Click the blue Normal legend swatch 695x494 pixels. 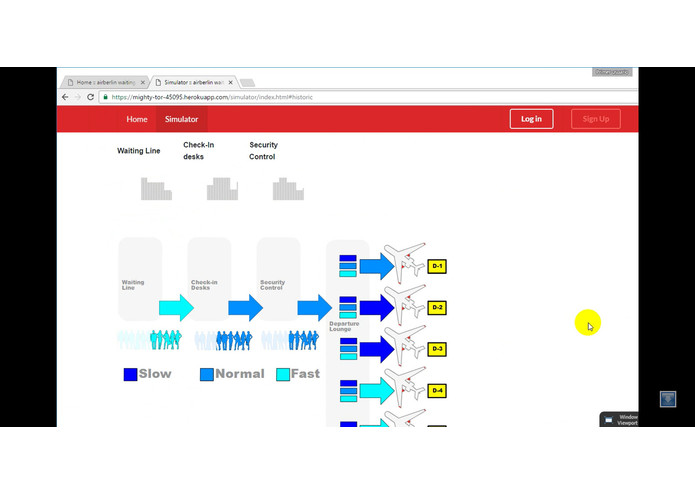[207, 374]
